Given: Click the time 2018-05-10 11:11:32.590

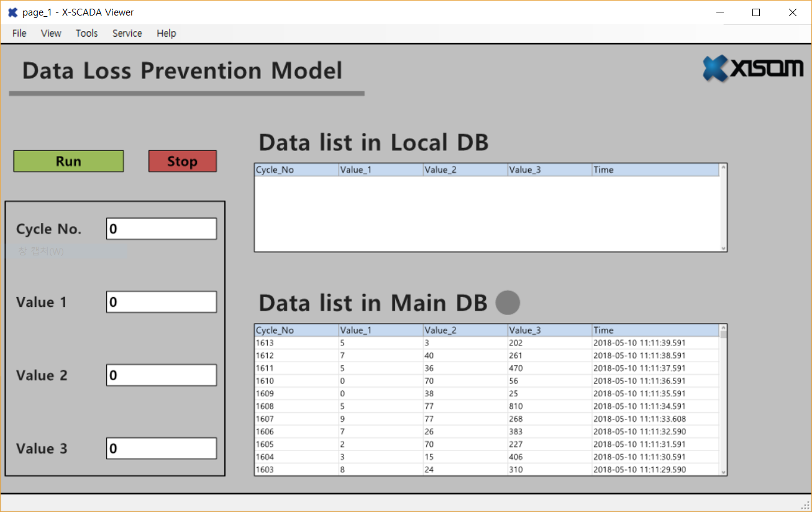Looking at the screenshot, I should point(640,432).
